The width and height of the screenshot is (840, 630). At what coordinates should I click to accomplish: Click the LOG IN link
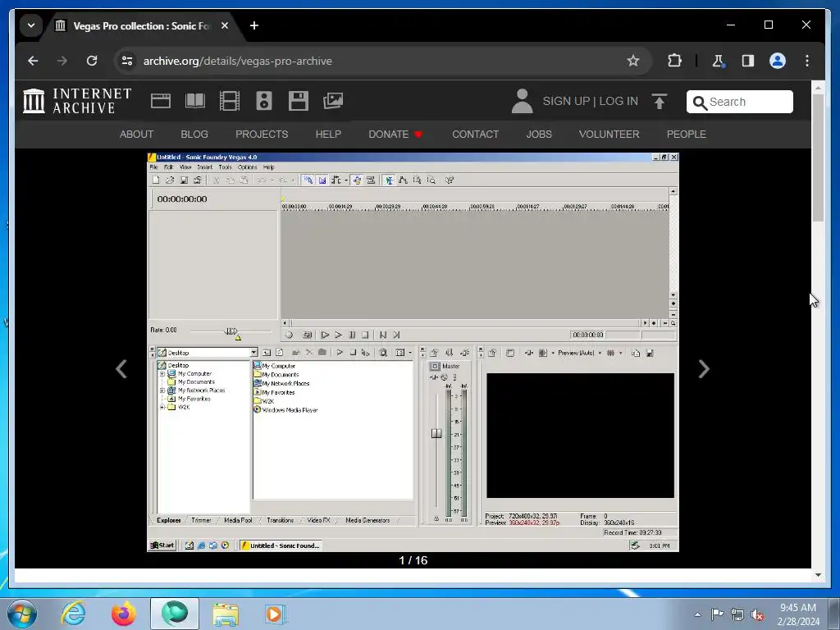click(x=619, y=101)
